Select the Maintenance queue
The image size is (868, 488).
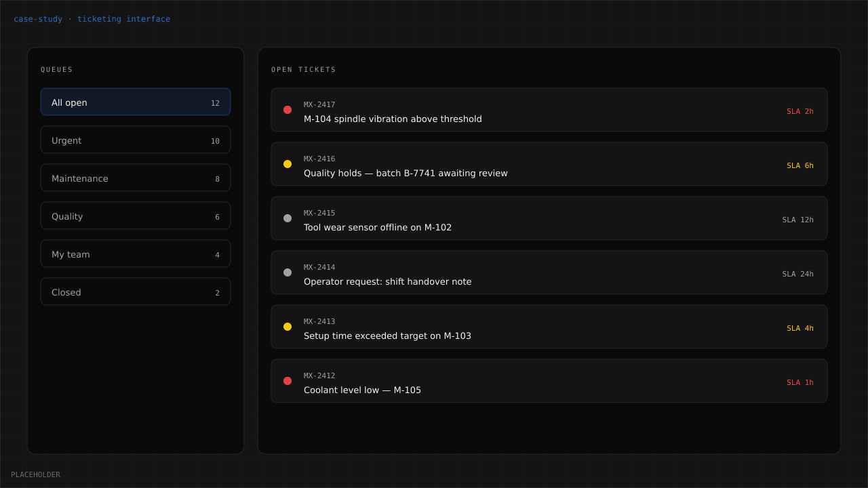coord(136,178)
